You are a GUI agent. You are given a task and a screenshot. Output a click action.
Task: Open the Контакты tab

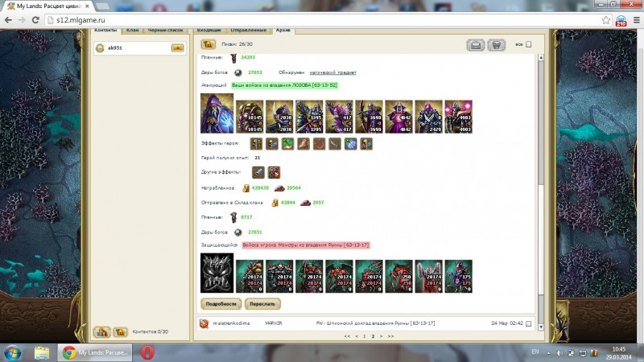tap(105, 31)
